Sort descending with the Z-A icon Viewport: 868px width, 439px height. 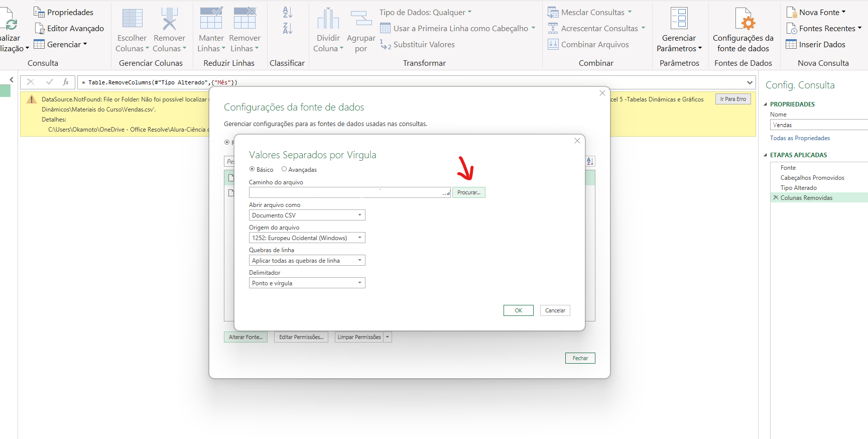point(287,28)
